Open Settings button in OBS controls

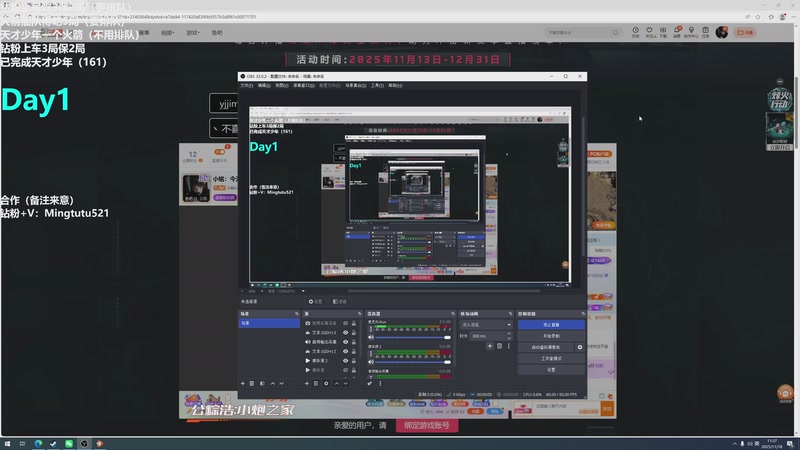551,370
